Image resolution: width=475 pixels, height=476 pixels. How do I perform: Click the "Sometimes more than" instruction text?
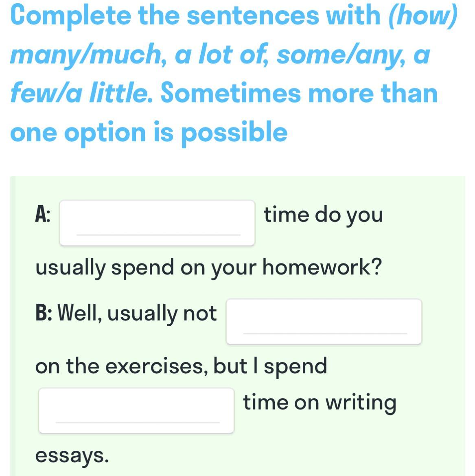(x=299, y=93)
